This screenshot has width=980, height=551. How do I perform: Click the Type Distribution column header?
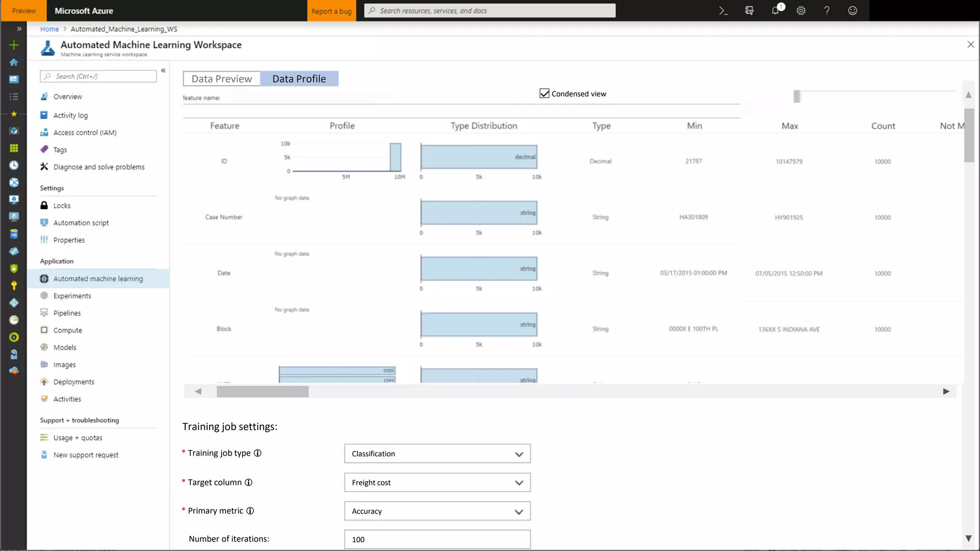484,126
